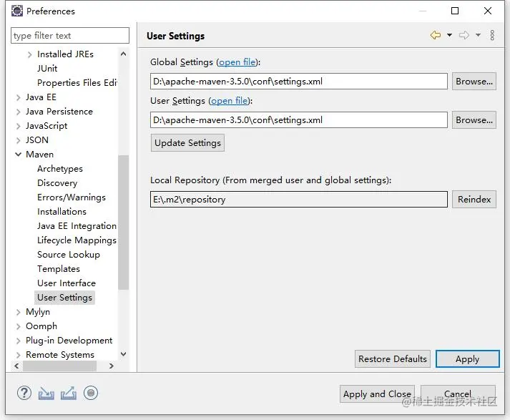Open Installations under Maven
Image resolution: width=510 pixels, height=420 pixels.
coord(62,212)
